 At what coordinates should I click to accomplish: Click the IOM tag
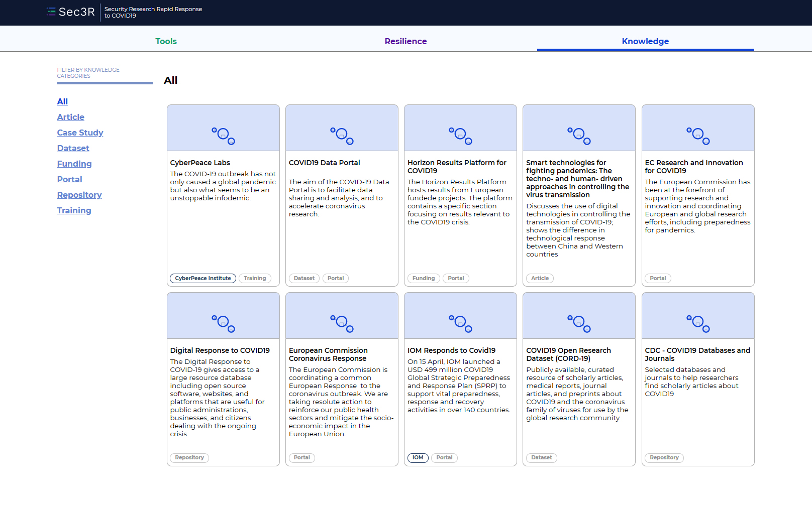(x=418, y=457)
